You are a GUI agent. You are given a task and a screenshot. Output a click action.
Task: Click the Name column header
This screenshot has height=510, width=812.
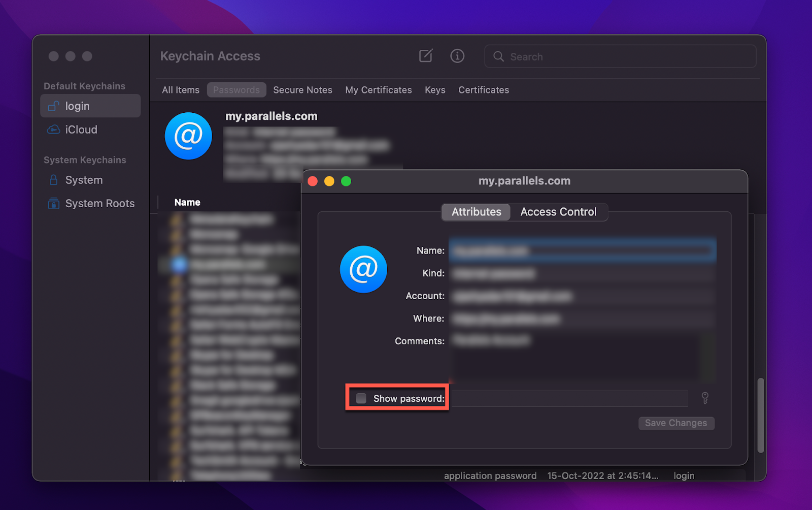[187, 202]
